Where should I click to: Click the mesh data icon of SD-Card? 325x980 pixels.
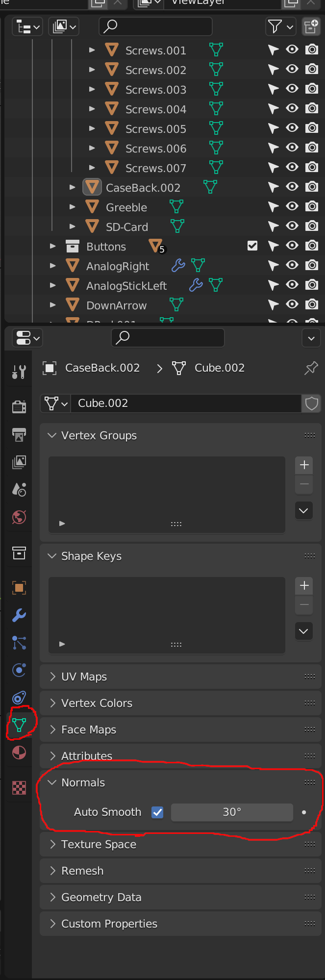177,226
